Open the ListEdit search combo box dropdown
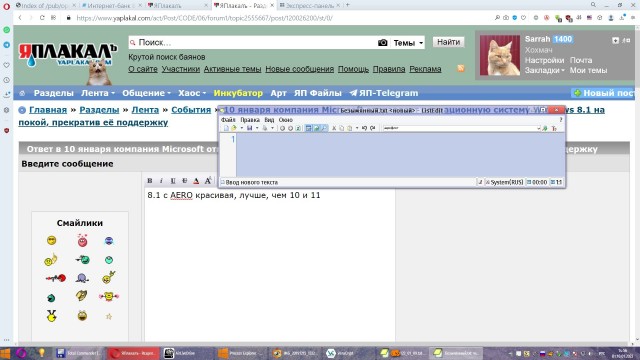 (x=538, y=128)
